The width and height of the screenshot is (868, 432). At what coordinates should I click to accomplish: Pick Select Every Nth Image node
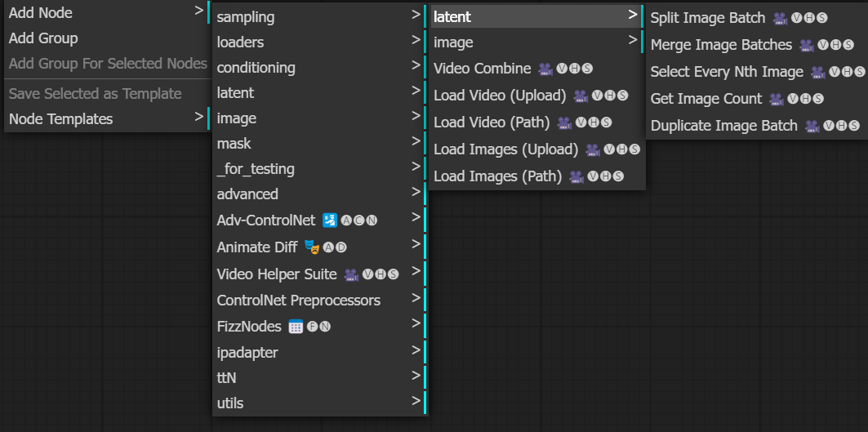pyautogui.click(x=727, y=72)
